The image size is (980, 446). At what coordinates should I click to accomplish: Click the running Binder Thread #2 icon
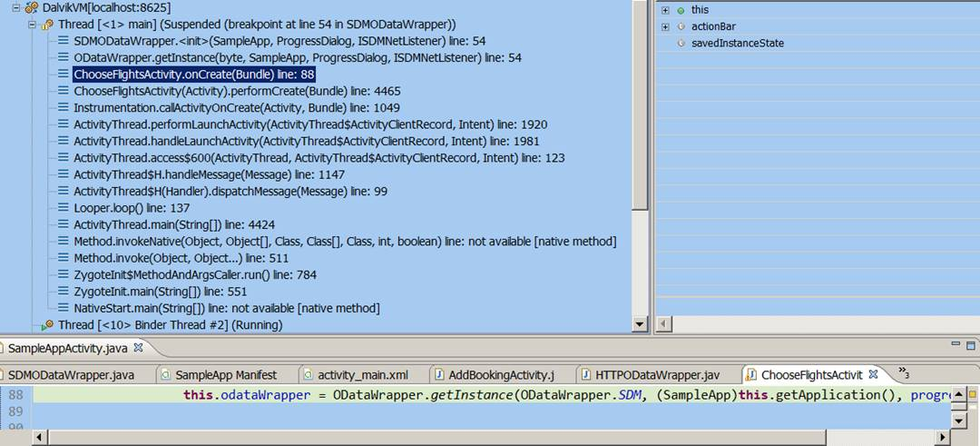47,325
